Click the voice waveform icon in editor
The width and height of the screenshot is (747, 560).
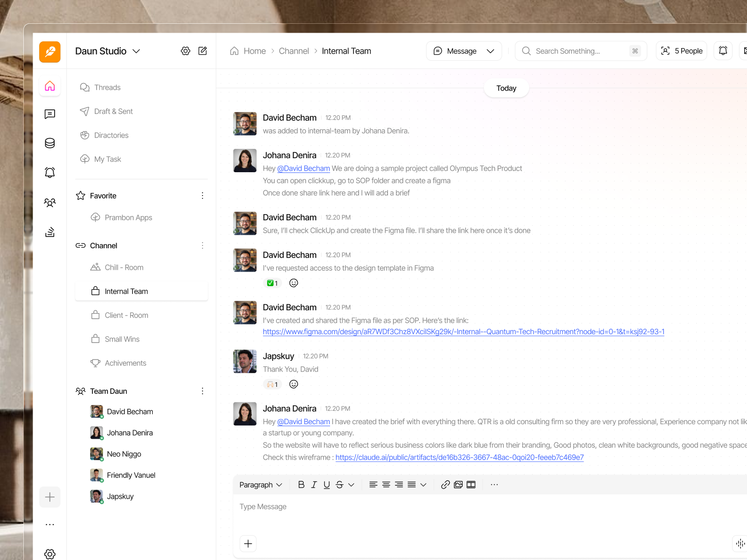pyautogui.click(x=740, y=544)
